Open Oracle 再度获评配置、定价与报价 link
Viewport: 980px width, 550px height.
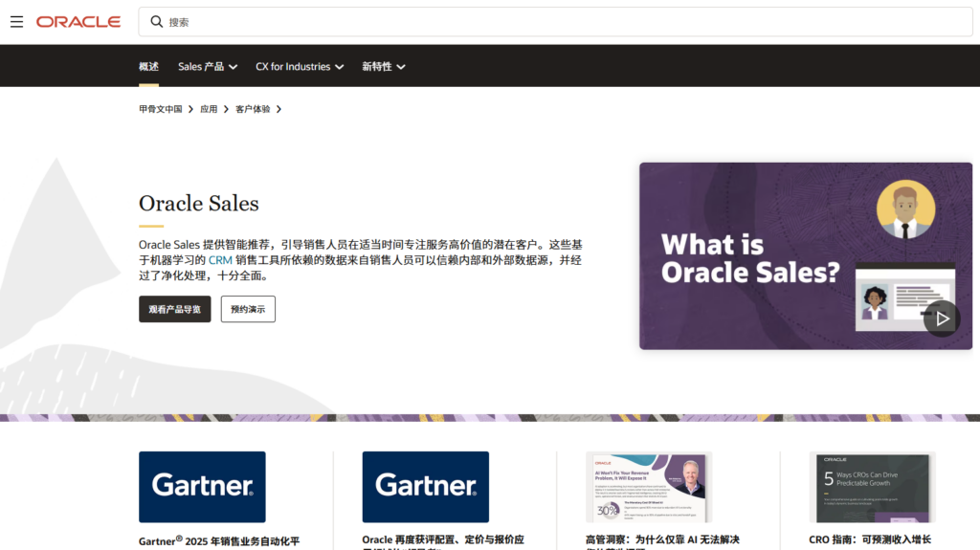(x=443, y=540)
